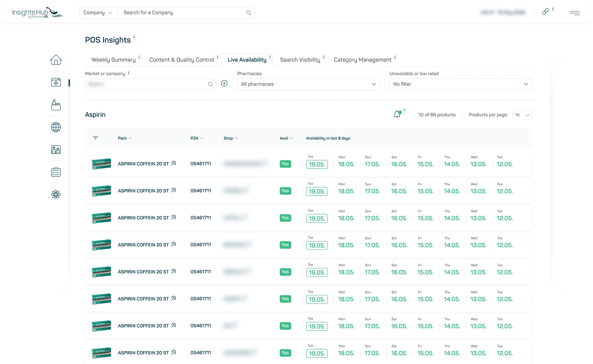Click the link chain icon in header
Viewport: 593px width, 364px height.
545,12
